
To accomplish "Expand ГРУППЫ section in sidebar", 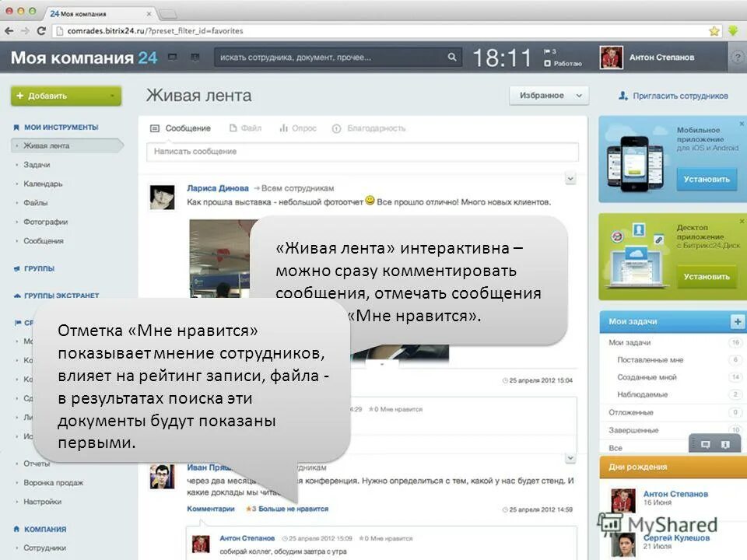I will [39, 268].
